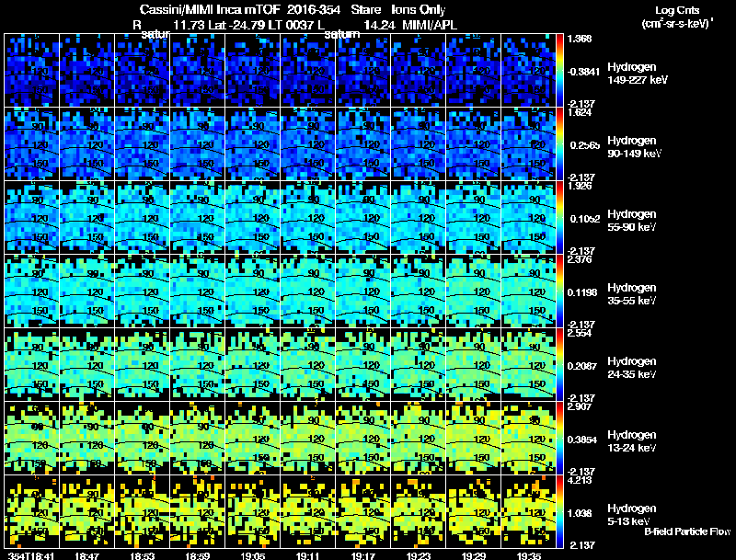Click the '19:05' time axis label
The width and height of the screenshot is (736, 560).
coord(252,555)
